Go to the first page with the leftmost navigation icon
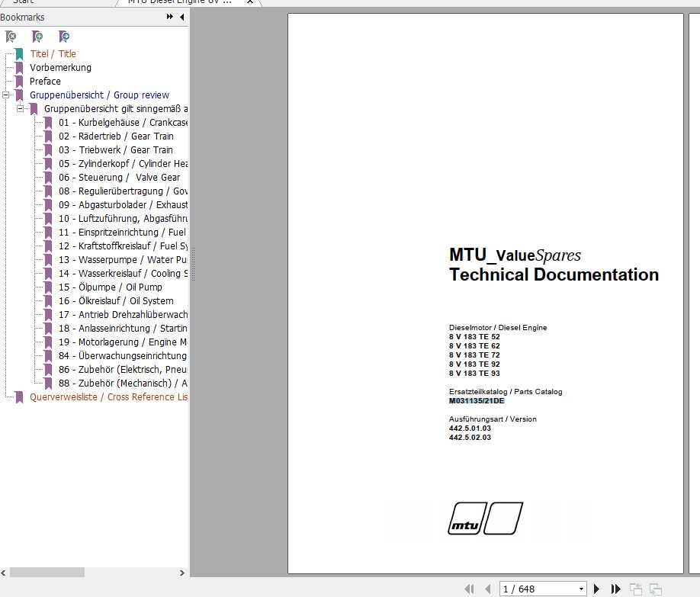This screenshot has height=597, width=700. (x=470, y=588)
